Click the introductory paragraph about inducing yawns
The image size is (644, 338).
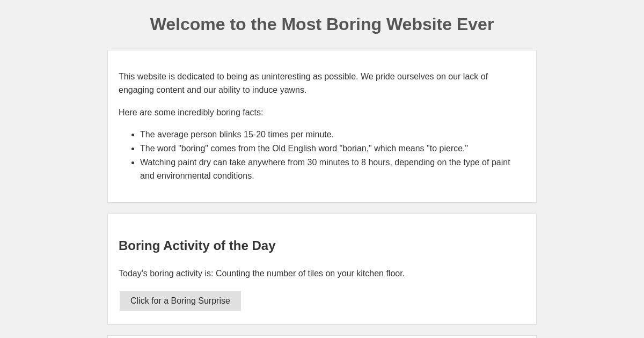point(303,83)
